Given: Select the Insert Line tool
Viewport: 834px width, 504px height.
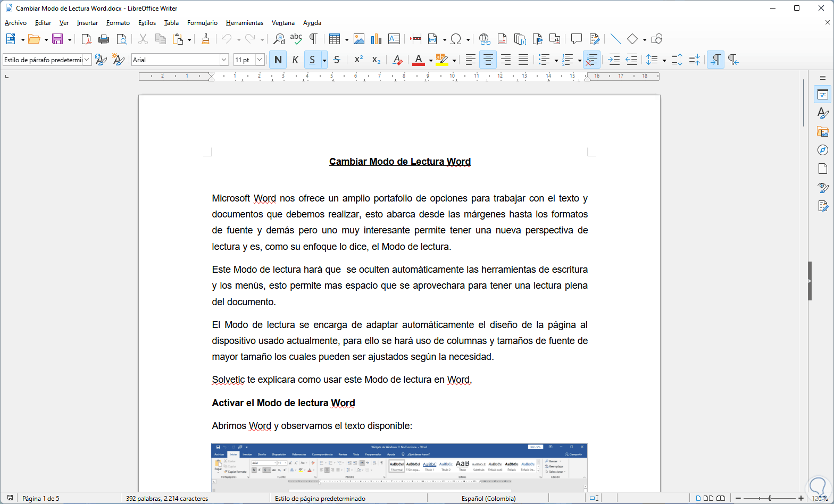Looking at the screenshot, I should (615, 39).
